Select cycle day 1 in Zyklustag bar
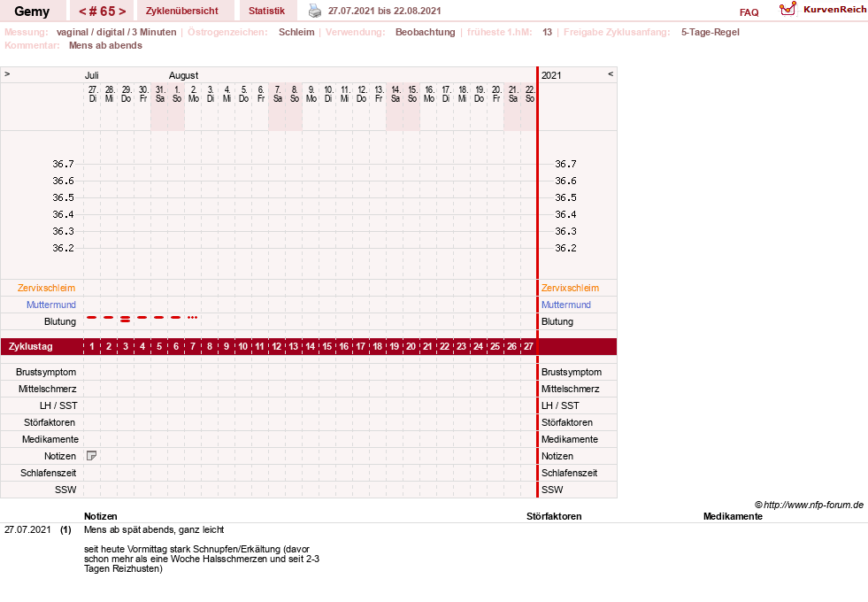The image size is (868, 602). coord(92,347)
